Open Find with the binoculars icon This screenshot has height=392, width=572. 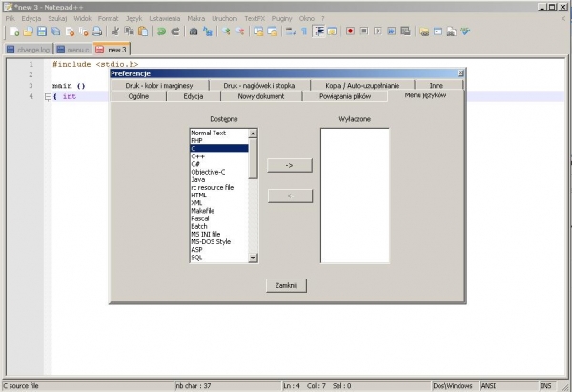(x=194, y=31)
